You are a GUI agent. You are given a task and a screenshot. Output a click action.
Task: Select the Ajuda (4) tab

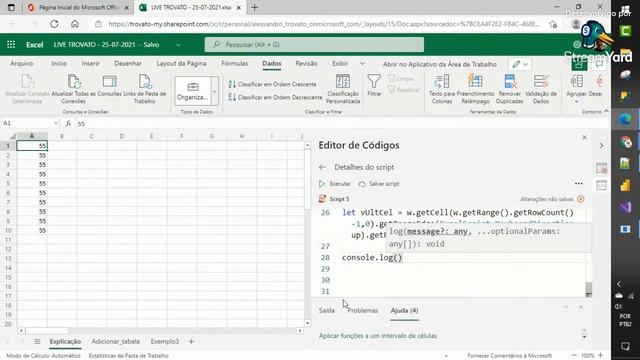(404, 311)
